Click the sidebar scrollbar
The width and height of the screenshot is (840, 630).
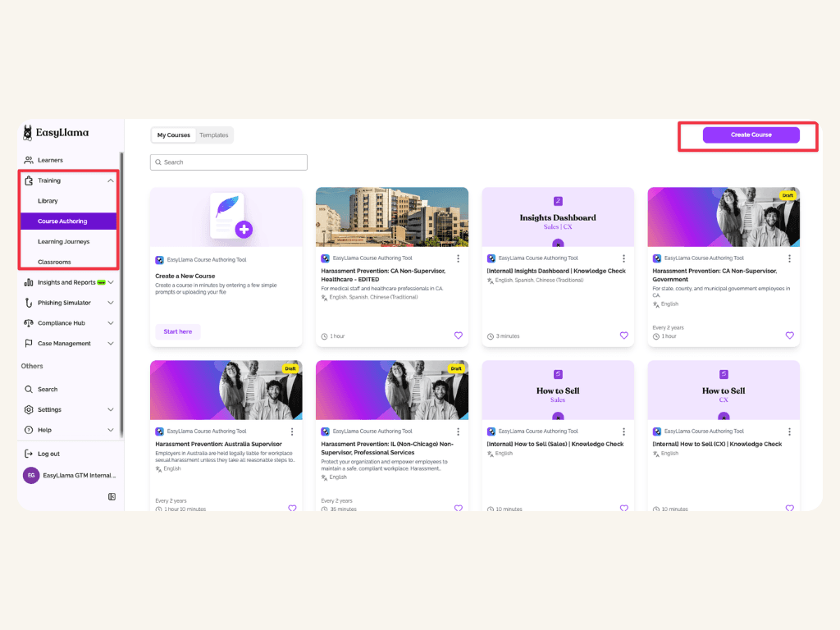(x=121, y=294)
